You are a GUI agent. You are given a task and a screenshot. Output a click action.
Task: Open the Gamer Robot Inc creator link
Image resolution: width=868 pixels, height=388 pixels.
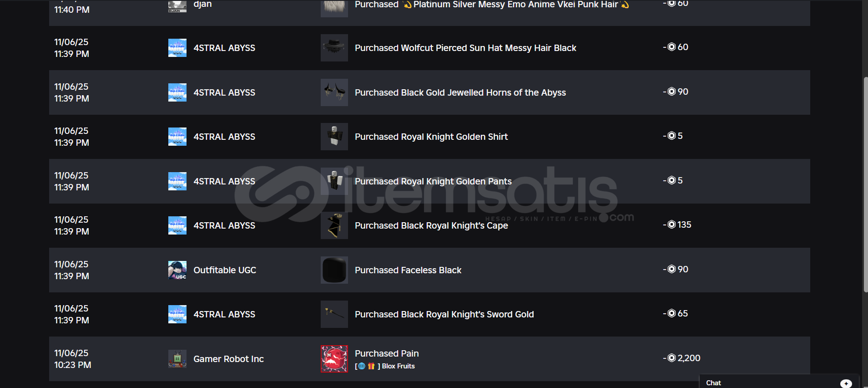pos(228,359)
